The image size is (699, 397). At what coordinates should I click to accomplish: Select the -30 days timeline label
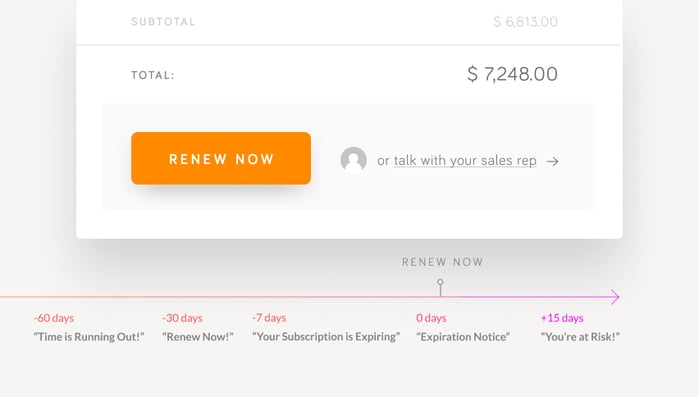(182, 318)
